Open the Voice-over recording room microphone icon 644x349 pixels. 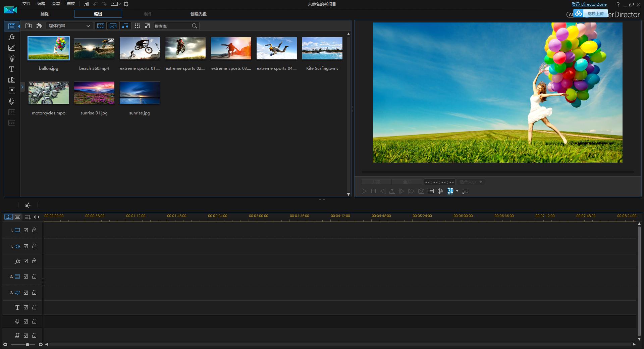click(x=11, y=101)
